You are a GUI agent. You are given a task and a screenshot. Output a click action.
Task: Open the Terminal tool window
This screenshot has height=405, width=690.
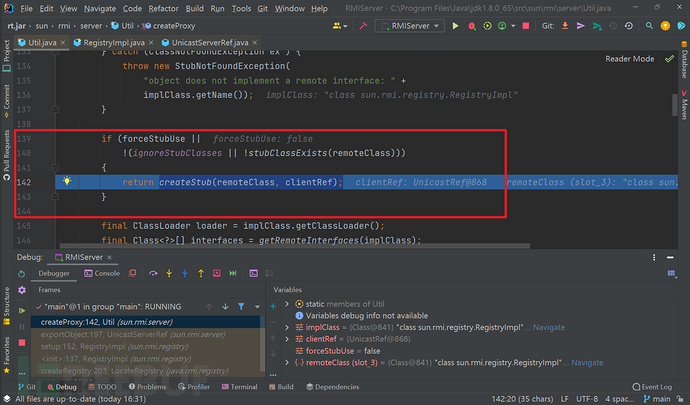pyautogui.click(x=239, y=387)
